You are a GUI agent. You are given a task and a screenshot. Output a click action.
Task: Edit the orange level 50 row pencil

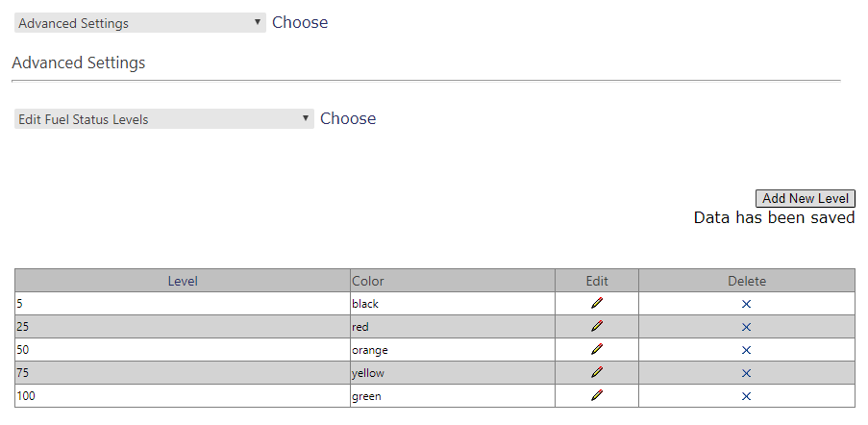(x=597, y=350)
